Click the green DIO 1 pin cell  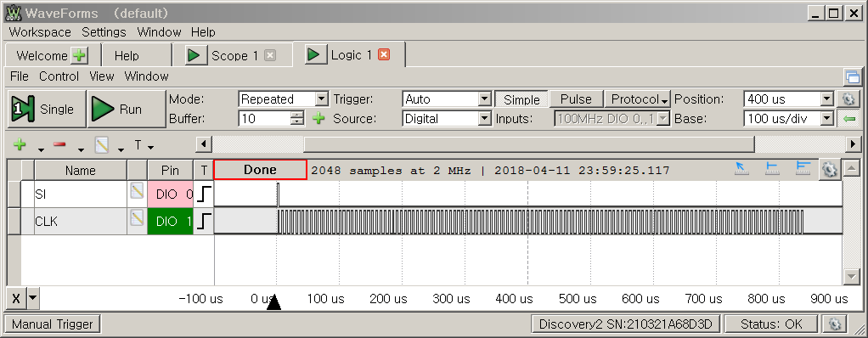(171, 222)
